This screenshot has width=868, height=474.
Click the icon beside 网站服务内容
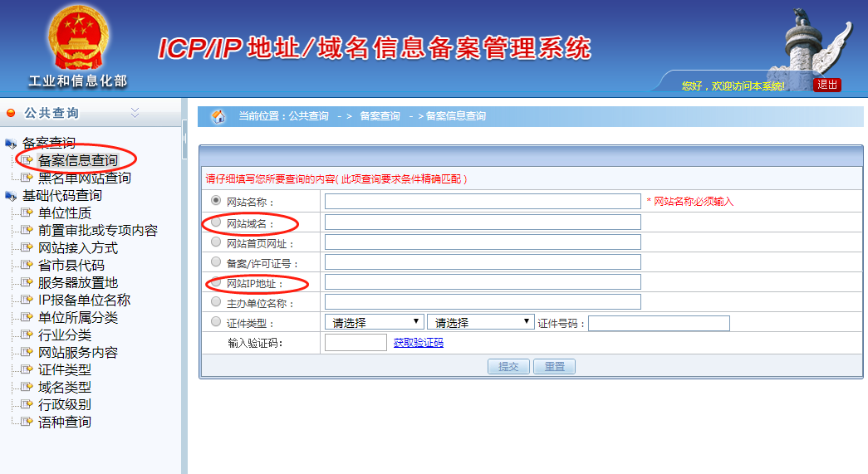[27, 352]
